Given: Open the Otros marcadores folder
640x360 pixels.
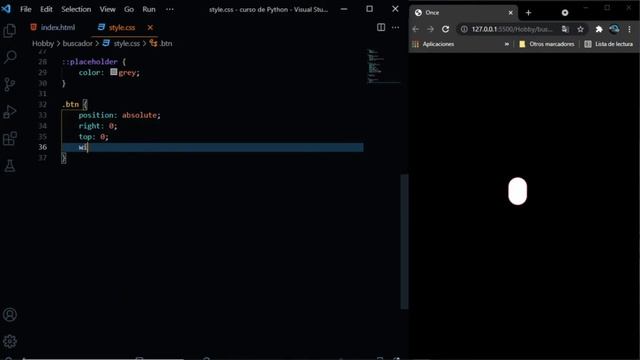Looking at the screenshot, I should click(547, 44).
